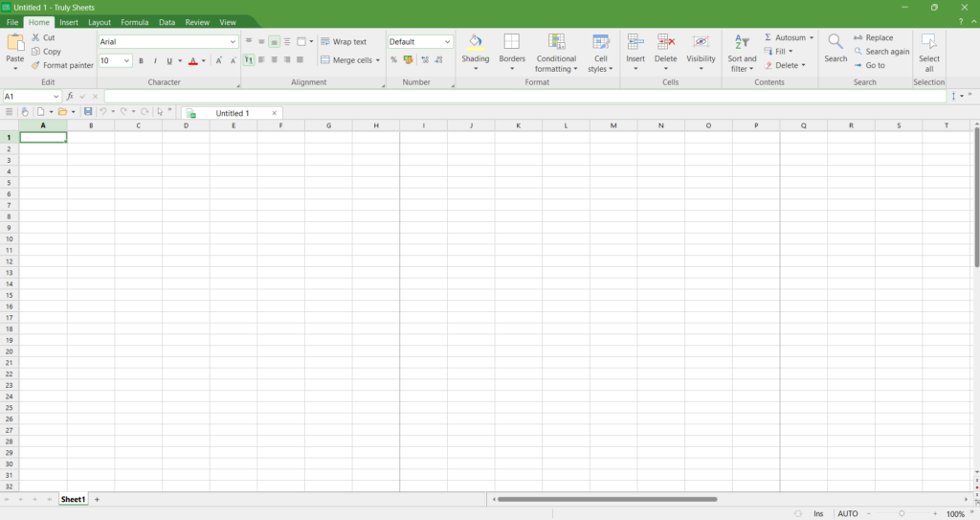Expand the Autosum dropdown arrow
The image size is (980, 520).
pos(812,37)
